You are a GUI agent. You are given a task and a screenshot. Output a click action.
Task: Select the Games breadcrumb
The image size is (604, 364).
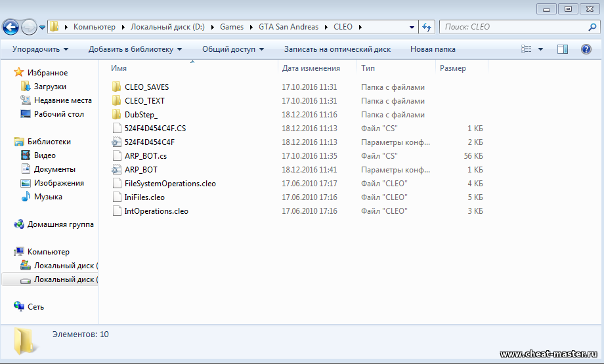232,27
